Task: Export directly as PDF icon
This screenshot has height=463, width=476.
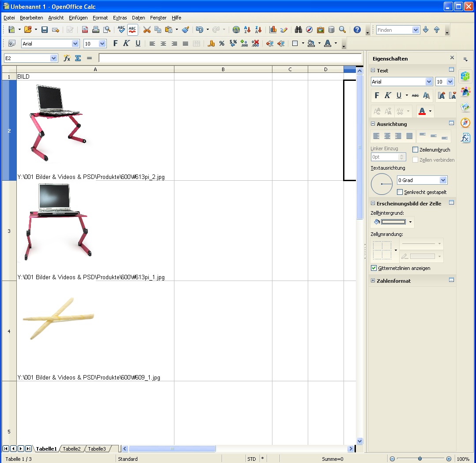Action: (85, 30)
